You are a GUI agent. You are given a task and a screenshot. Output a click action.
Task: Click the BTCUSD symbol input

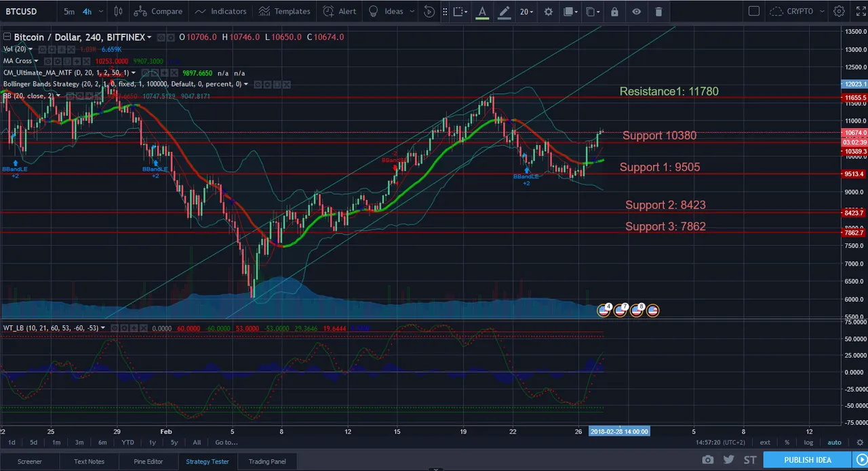(21, 12)
